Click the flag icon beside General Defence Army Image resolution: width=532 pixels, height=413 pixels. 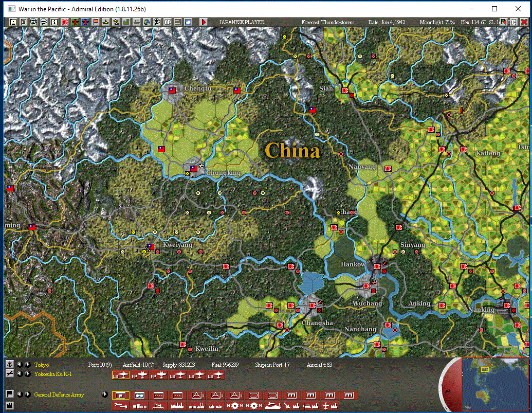9,393
